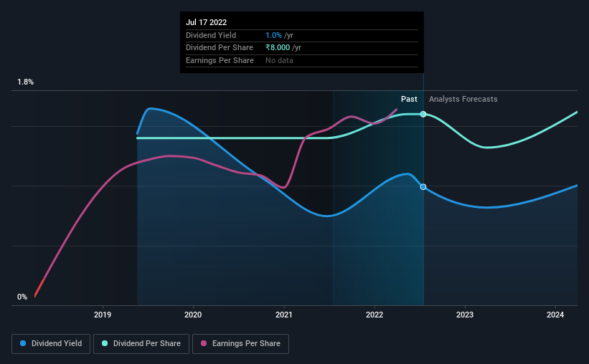
Task: Toggle the Dividend Yield legend button
Action: click(x=51, y=344)
